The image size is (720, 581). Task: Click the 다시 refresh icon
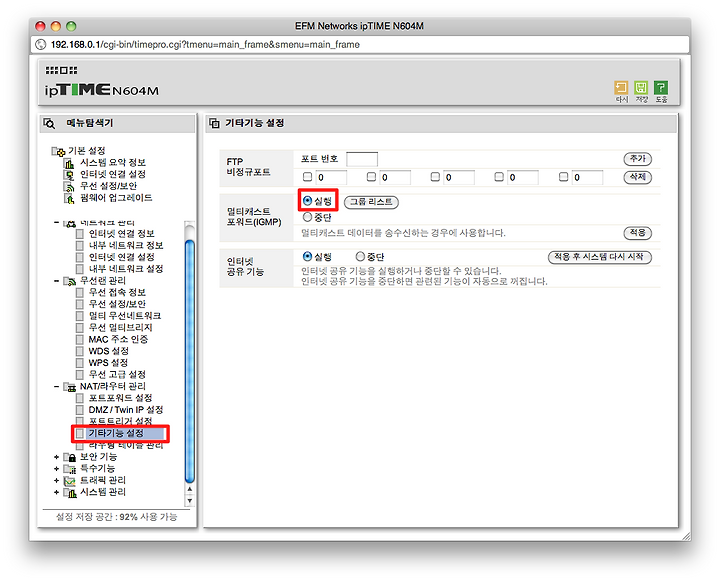[621, 87]
